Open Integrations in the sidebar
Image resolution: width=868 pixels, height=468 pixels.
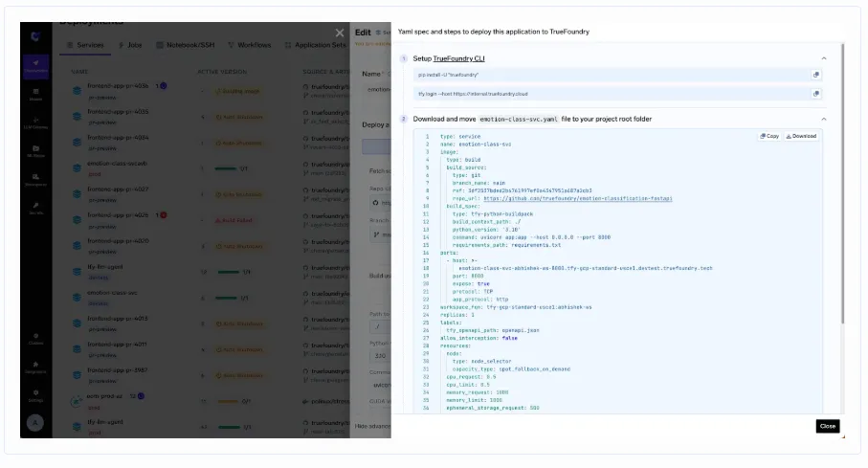[x=35, y=368]
